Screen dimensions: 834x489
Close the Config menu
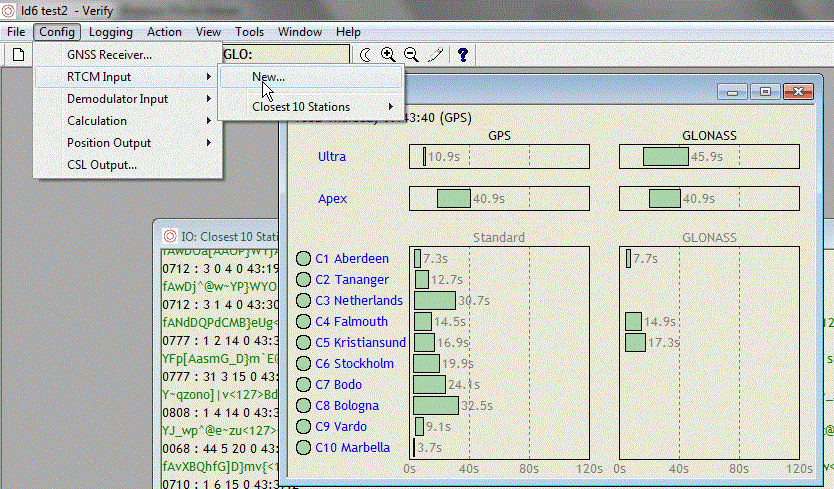[57, 32]
